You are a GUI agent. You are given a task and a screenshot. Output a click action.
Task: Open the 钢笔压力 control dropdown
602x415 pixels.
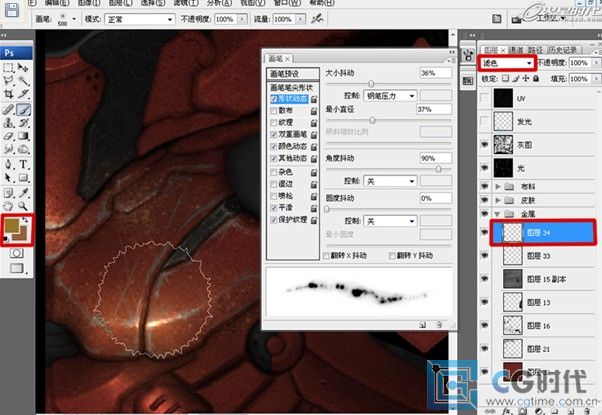point(390,96)
